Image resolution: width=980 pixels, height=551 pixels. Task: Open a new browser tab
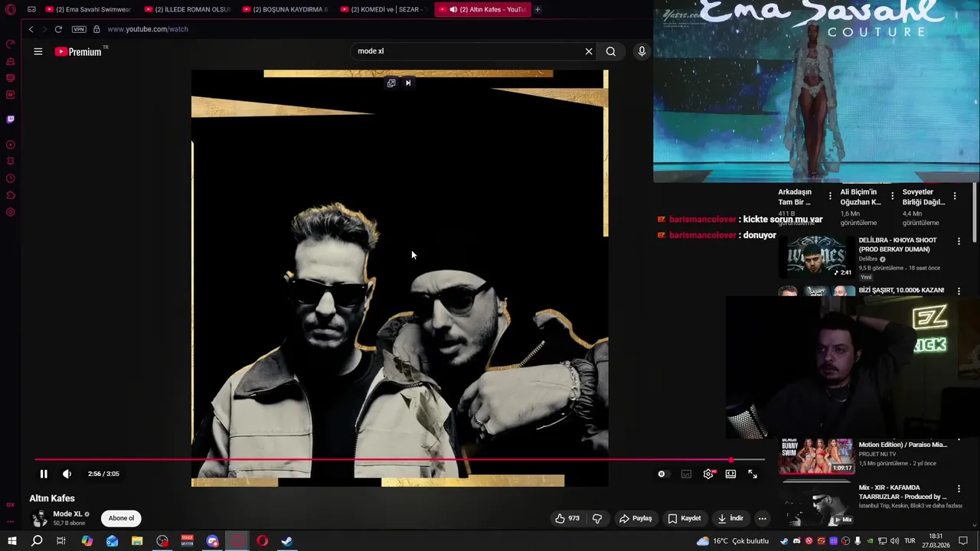tap(537, 9)
